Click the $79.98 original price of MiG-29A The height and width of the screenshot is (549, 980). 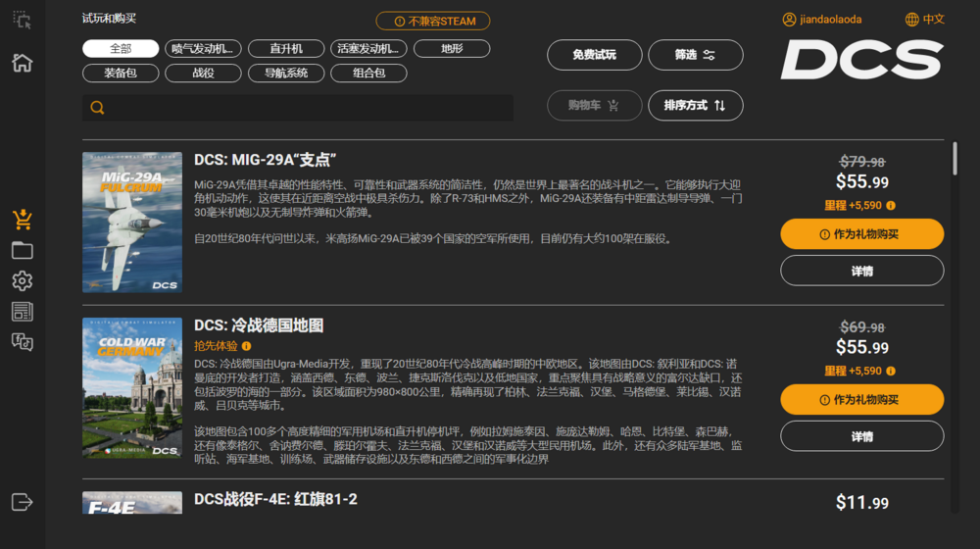tap(861, 162)
